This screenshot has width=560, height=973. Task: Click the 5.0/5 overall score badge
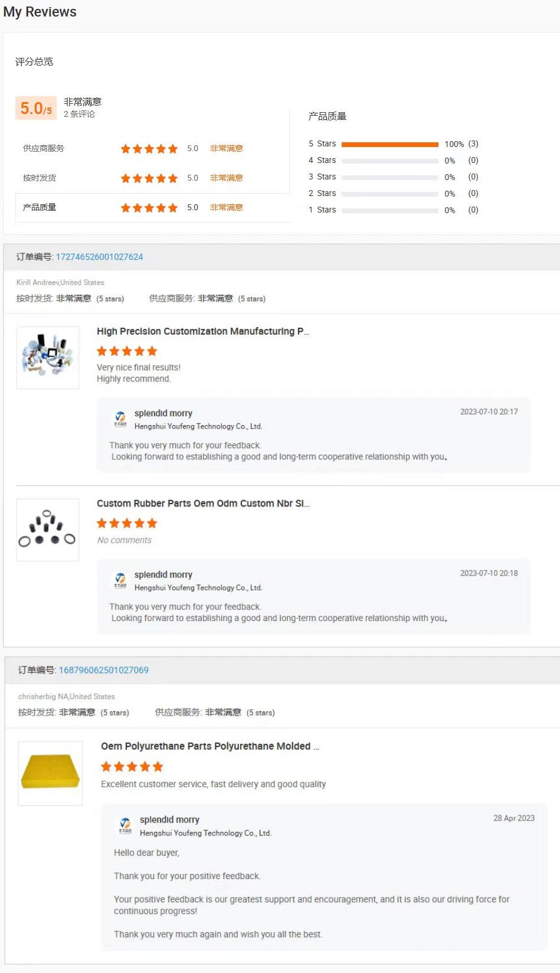click(x=36, y=108)
